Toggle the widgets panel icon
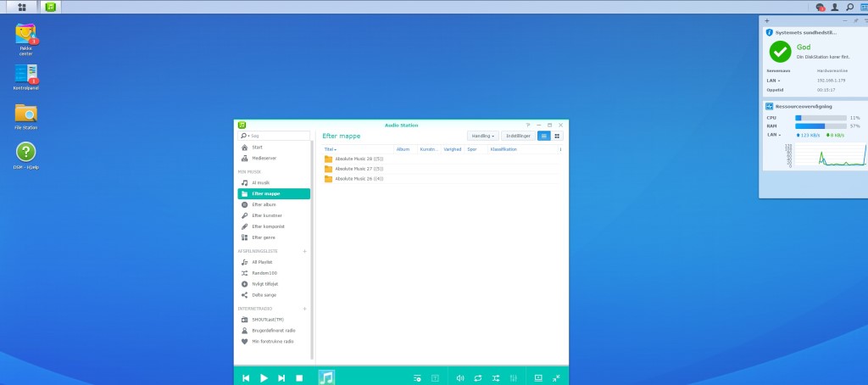868x385 pixels. 864,7
